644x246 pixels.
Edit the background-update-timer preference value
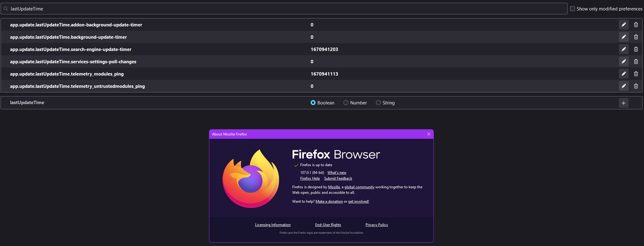pyautogui.click(x=623, y=37)
